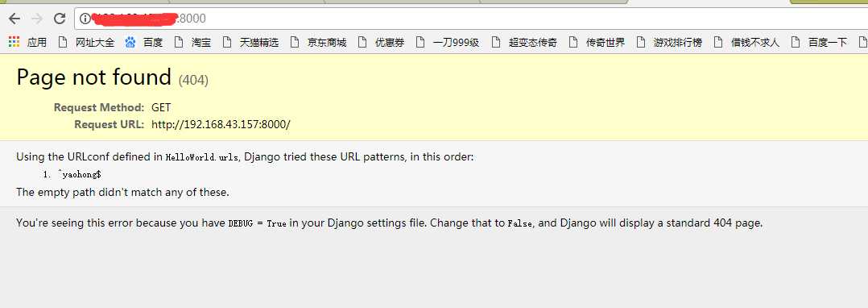Open the 百度一下 bookmark
Screen dimensions: 868x308
820,42
